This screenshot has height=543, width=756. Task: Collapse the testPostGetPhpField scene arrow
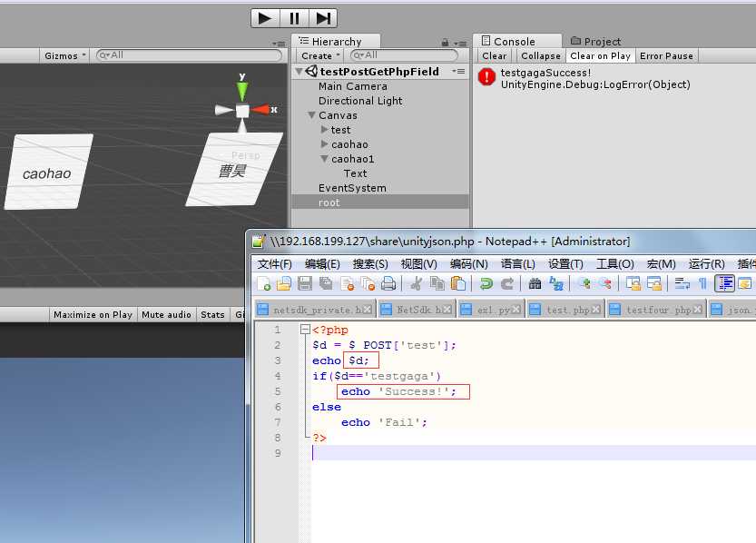pyautogui.click(x=299, y=72)
